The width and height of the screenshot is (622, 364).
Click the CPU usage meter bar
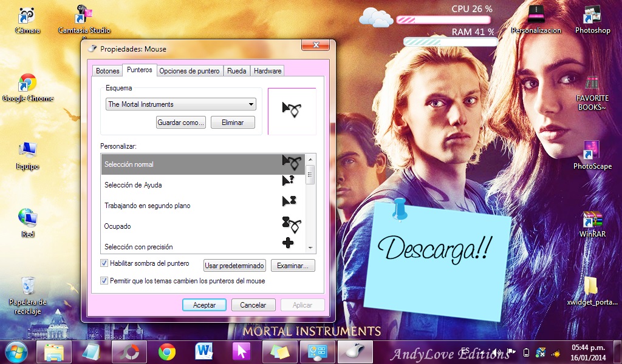pos(443,19)
